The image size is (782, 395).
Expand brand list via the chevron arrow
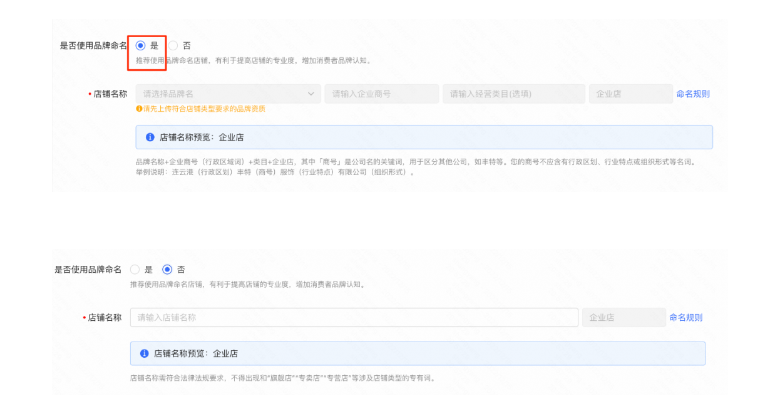311,94
